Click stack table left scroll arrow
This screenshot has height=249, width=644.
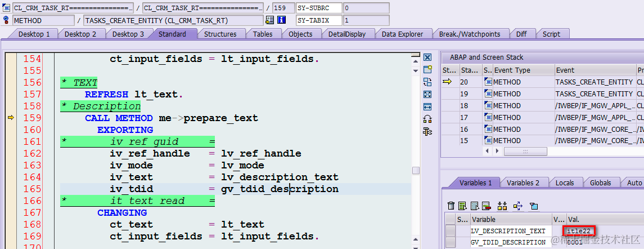(488, 152)
